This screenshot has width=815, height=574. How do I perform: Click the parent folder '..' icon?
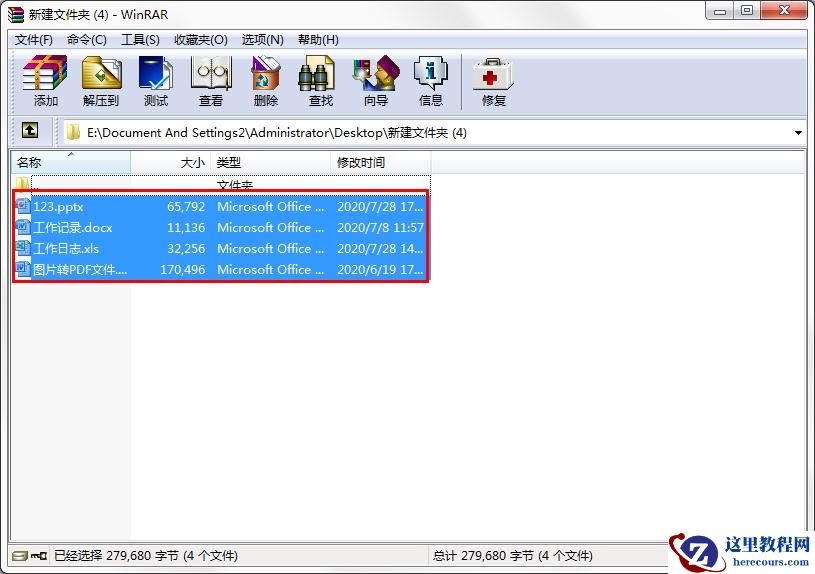(22, 183)
